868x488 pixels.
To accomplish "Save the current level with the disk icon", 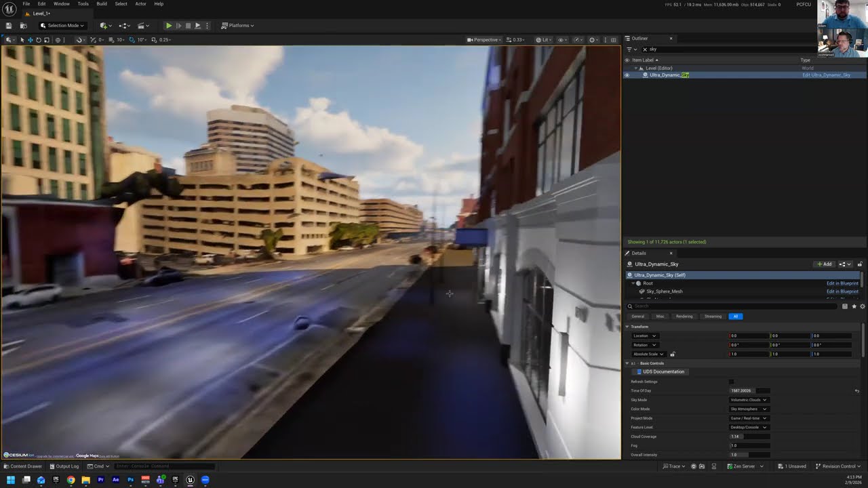I will pyautogui.click(x=9, y=26).
